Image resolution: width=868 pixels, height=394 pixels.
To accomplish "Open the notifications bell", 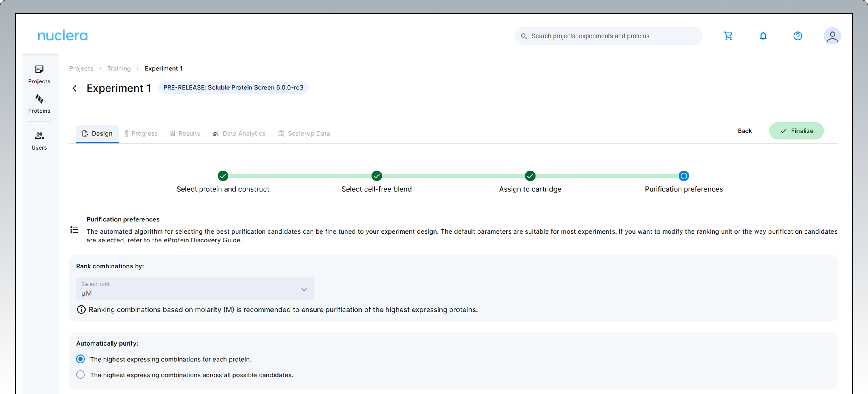I will [763, 36].
